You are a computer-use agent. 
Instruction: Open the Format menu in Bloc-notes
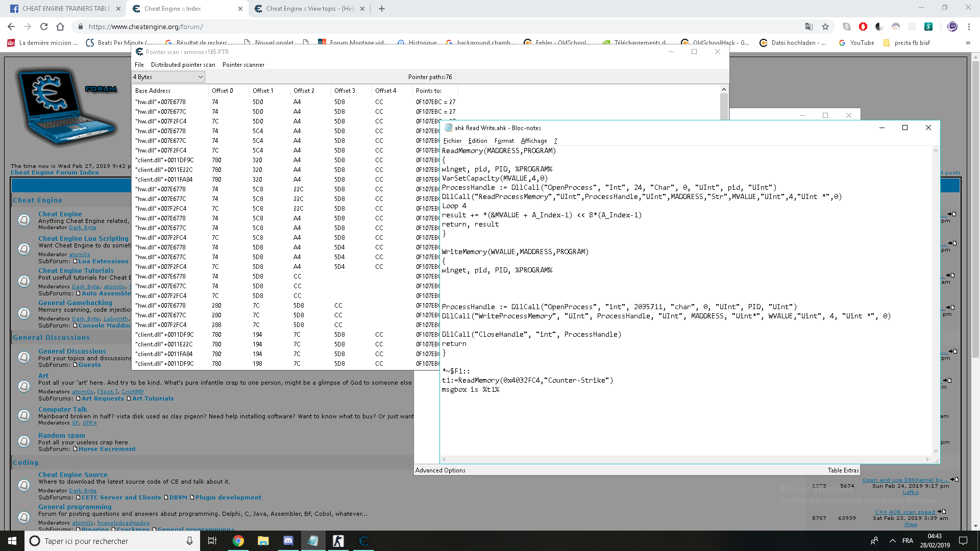(504, 141)
